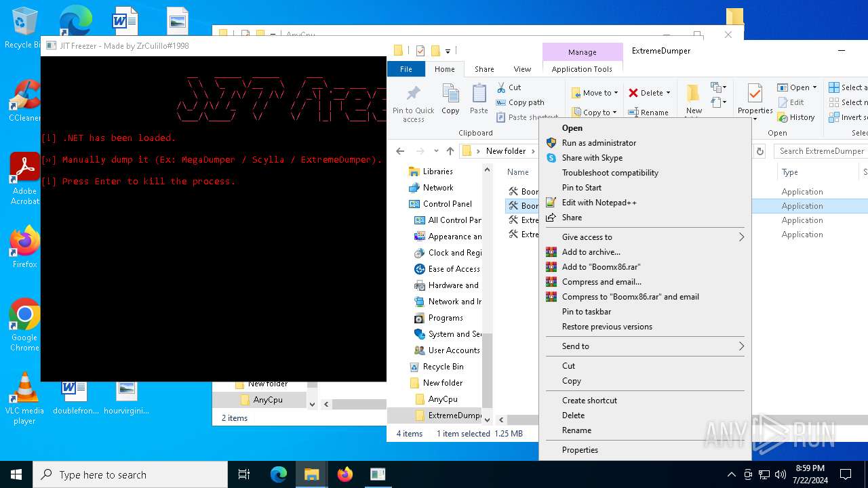Click the Type column header

click(x=789, y=172)
